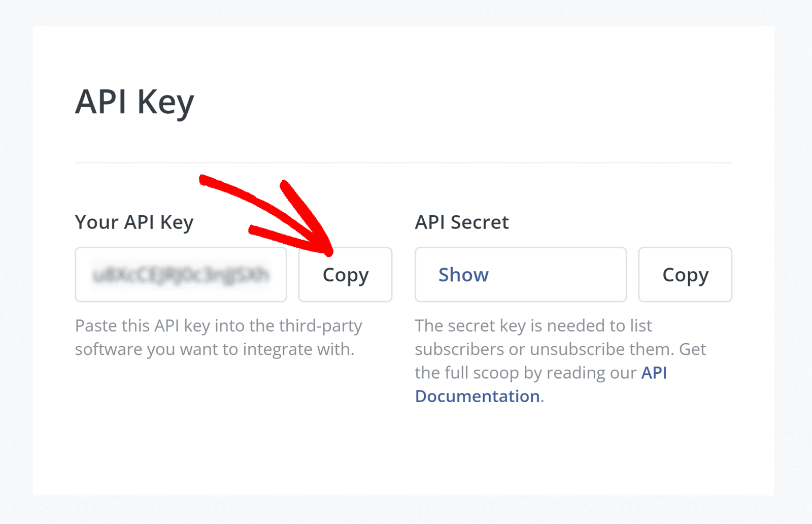Click the API Secret heading
The height and width of the screenshot is (524, 812).
461,222
